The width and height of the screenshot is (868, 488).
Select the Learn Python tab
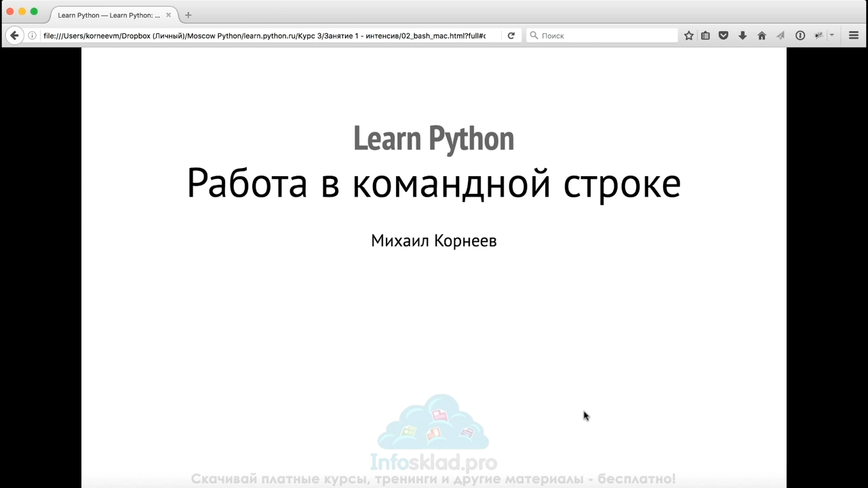108,15
